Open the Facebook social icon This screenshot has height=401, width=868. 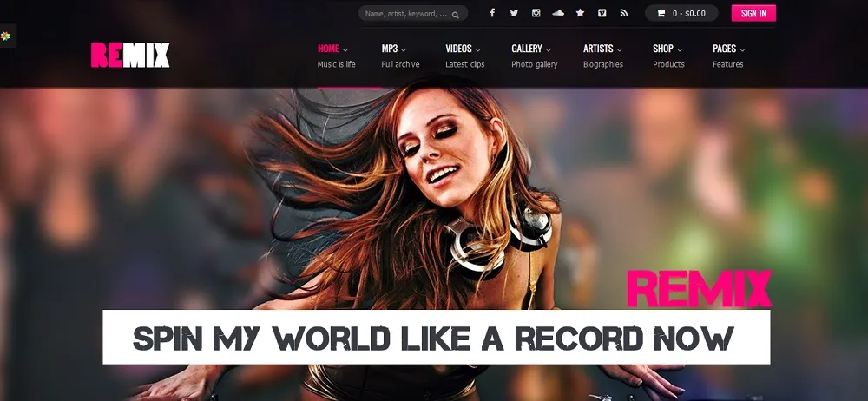492,13
